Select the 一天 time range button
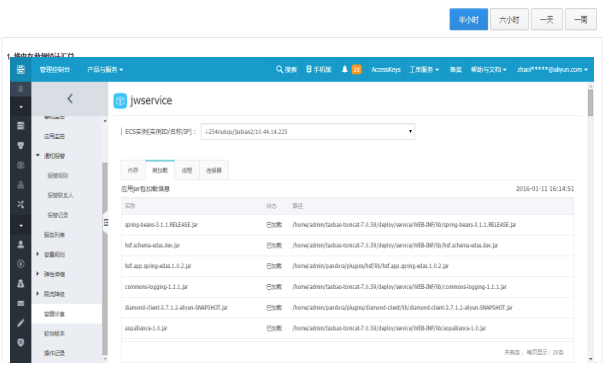The height and width of the screenshot is (373, 606). tap(546, 19)
